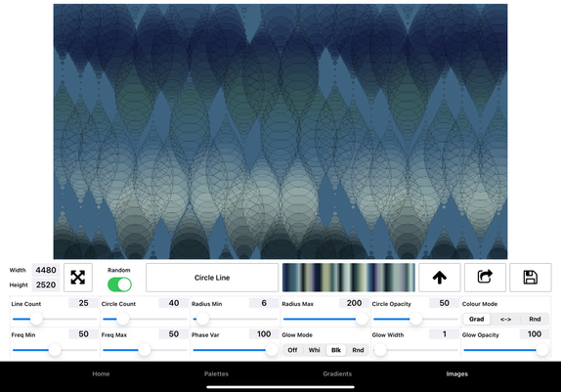The width and height of the screenshot is (561, 392).
Task: Edit the Radius Min value 6
Action: (264, 303)
